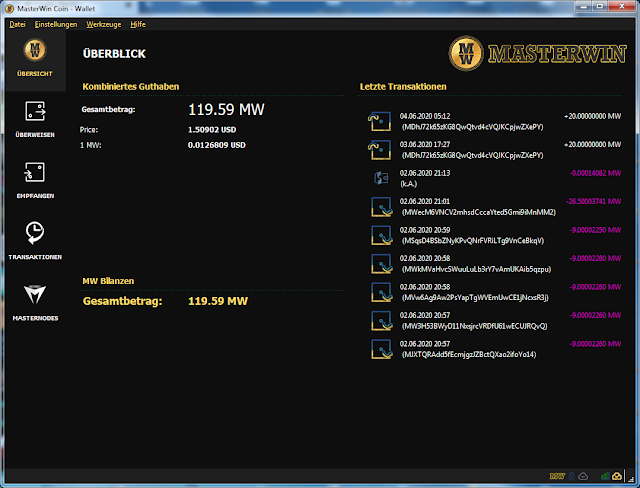Open the Datei menu
The height and width of the screenshot is (488, 640).
coord(17,24)
